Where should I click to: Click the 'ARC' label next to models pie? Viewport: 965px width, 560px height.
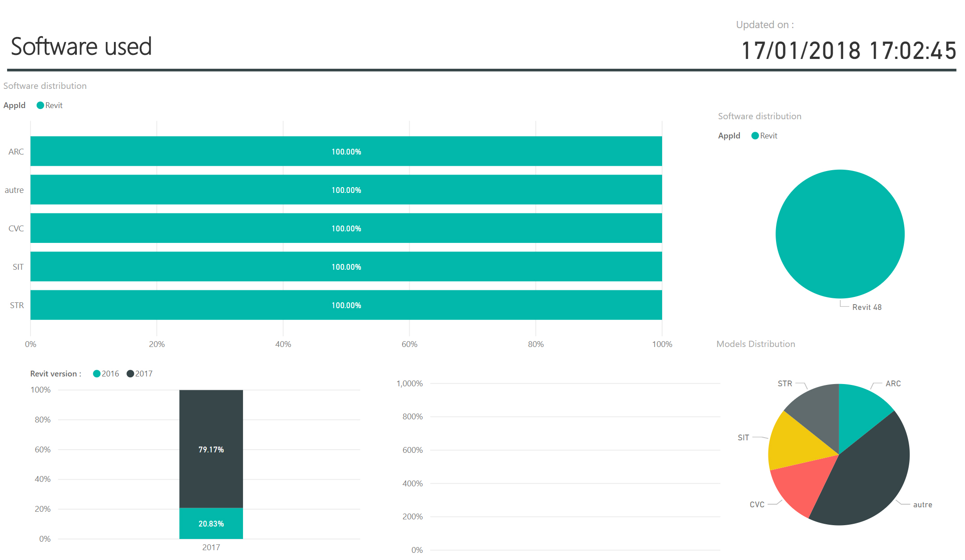(x=893, y=384)
